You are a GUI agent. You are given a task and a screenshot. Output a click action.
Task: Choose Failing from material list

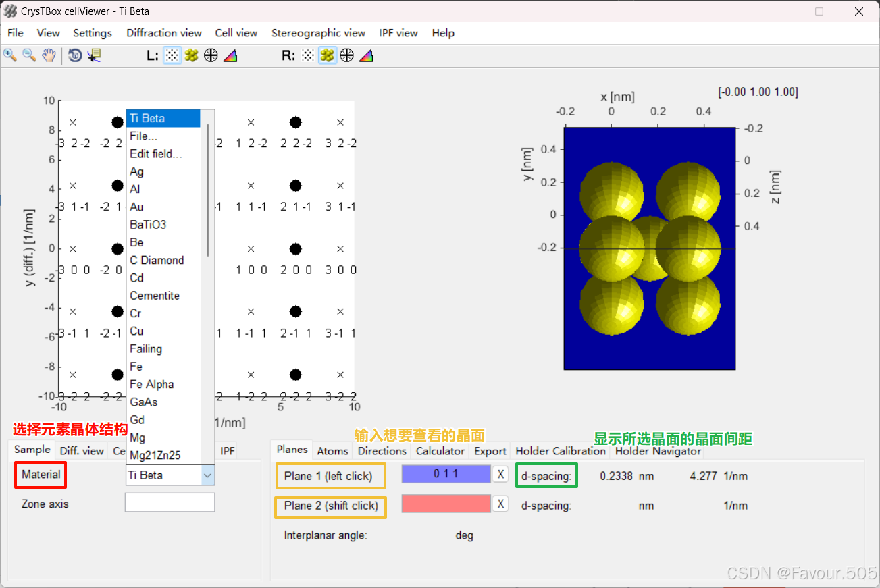click(164, 349)
